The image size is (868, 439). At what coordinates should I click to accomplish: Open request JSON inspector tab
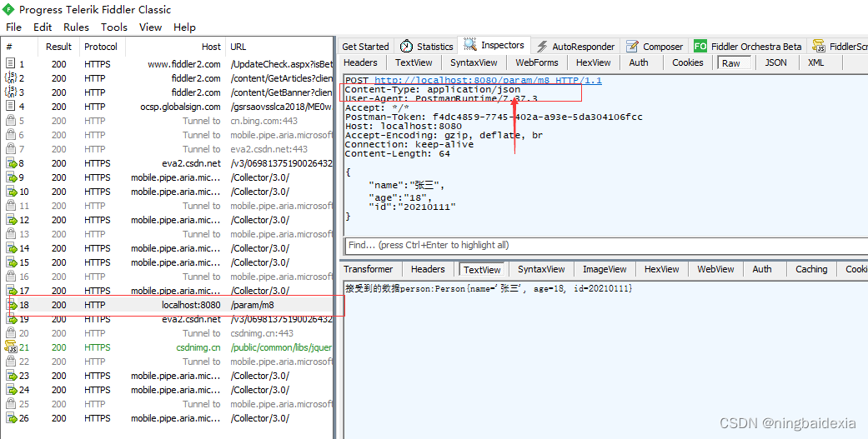pyautogui.click(x=775, y=62)
